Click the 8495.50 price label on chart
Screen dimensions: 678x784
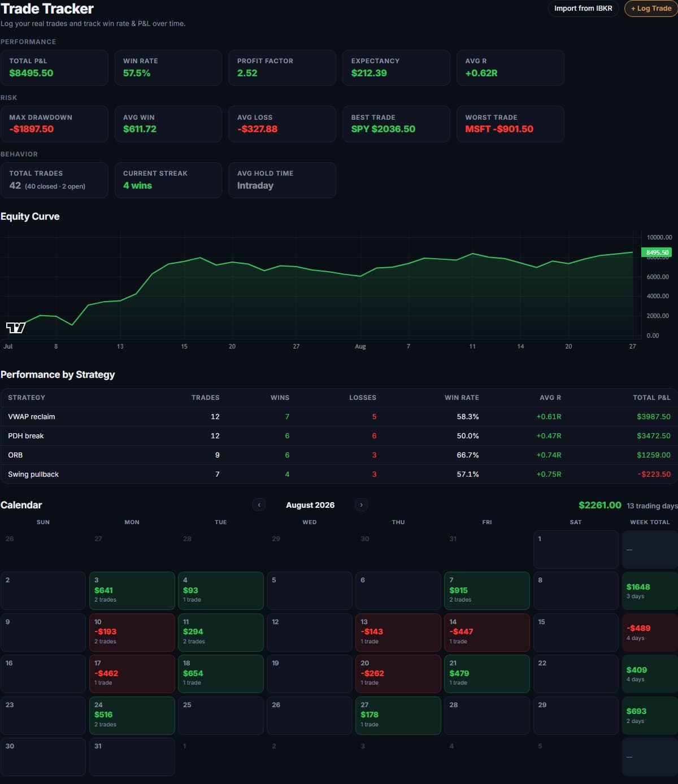click(657, 252)
